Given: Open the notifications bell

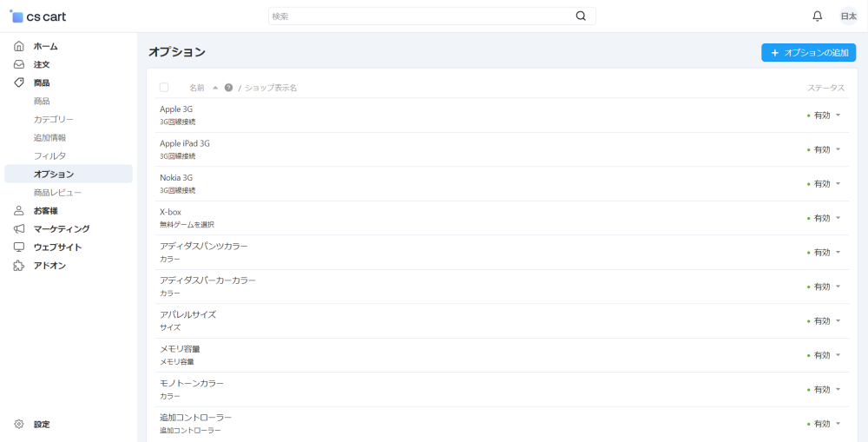Looking at the screenshot, I should click(x=817, y=16).
